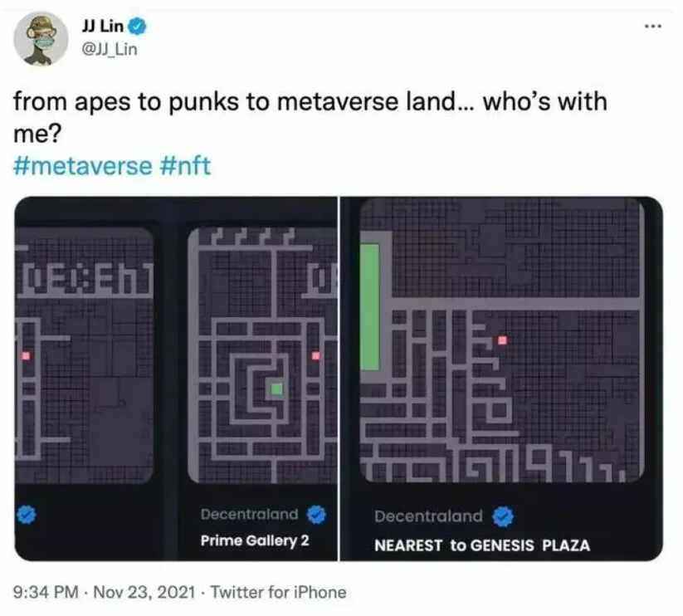Click the verified badge next to JJ Lin
This screenshot has height=616, width=683.
click(137, 27)
